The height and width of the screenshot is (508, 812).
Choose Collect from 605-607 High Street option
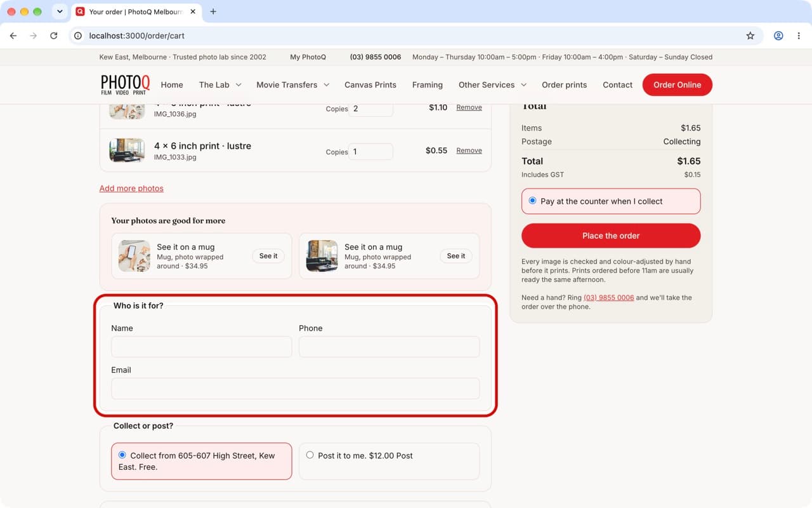[x=201, y=461]
